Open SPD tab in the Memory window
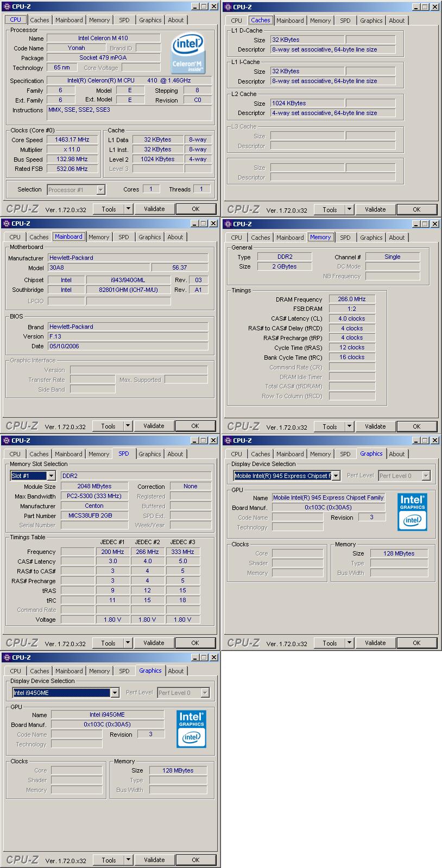 [345, 238]
